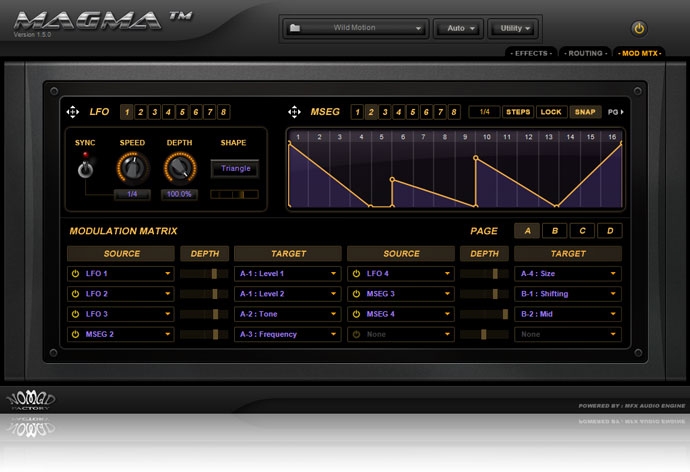Switch to the EFFECTS tab
The width and height of the screenshot is (690, 472).
531,53
